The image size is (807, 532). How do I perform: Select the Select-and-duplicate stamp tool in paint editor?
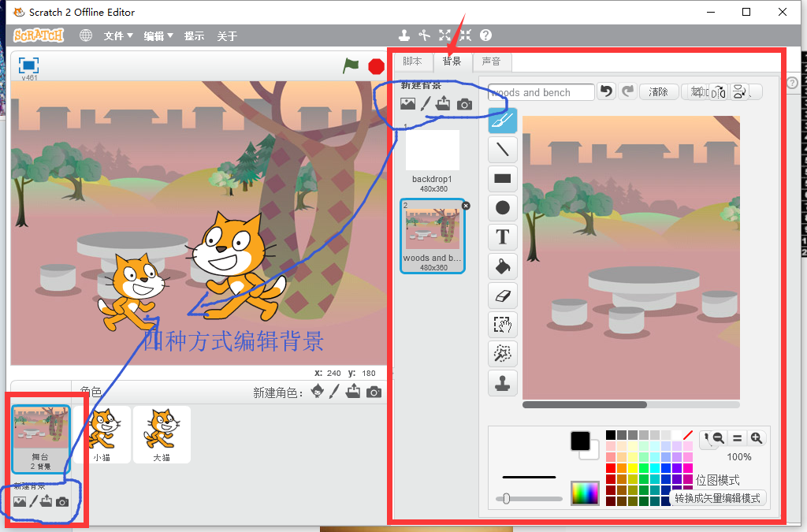(502, 383)
